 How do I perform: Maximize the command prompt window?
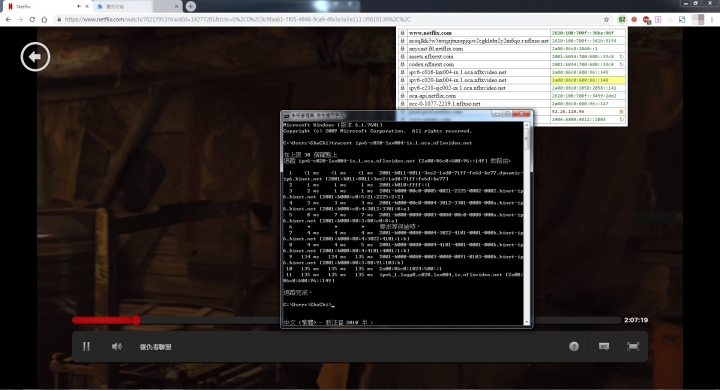(507, 114)
